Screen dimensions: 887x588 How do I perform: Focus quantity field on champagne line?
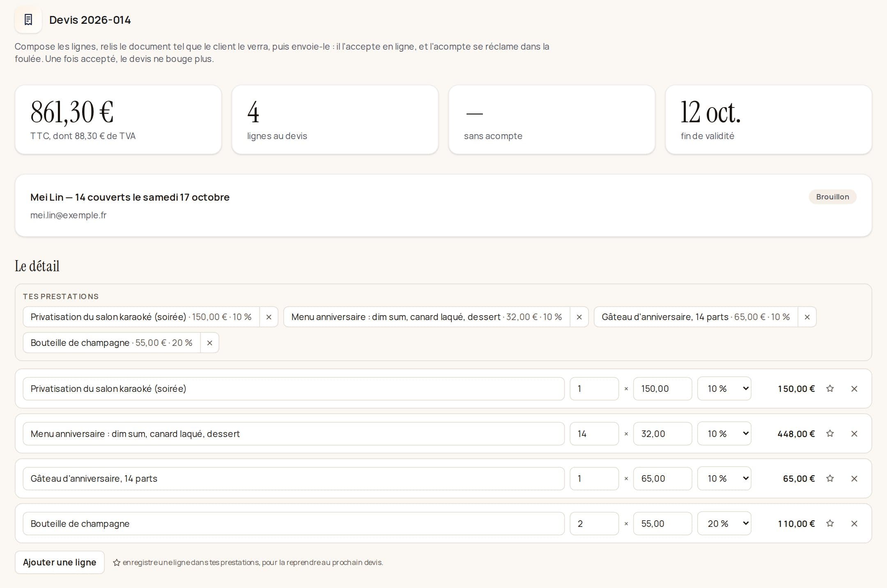click(594, 523)
